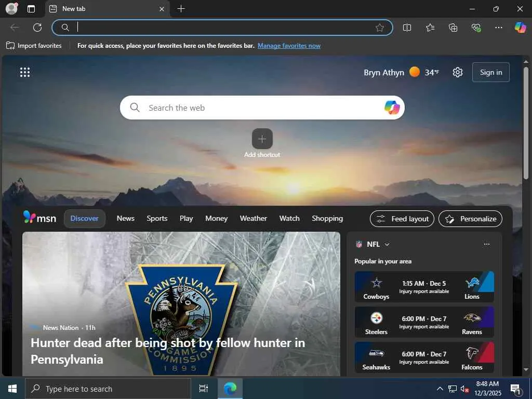The height and width of the screenshot is (399, 532).
Task: Add this page to favorites star
Action: [x=380, y=28]
